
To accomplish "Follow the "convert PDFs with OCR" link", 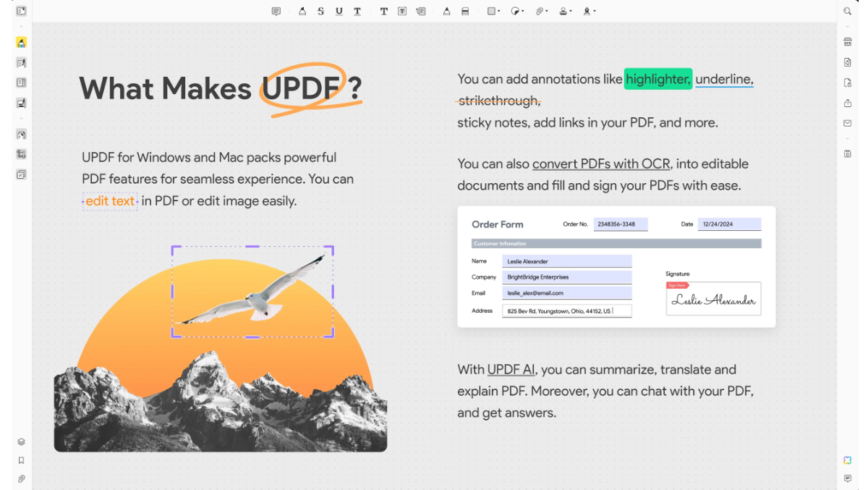I will pyautogui.click(x=601, y=164).
